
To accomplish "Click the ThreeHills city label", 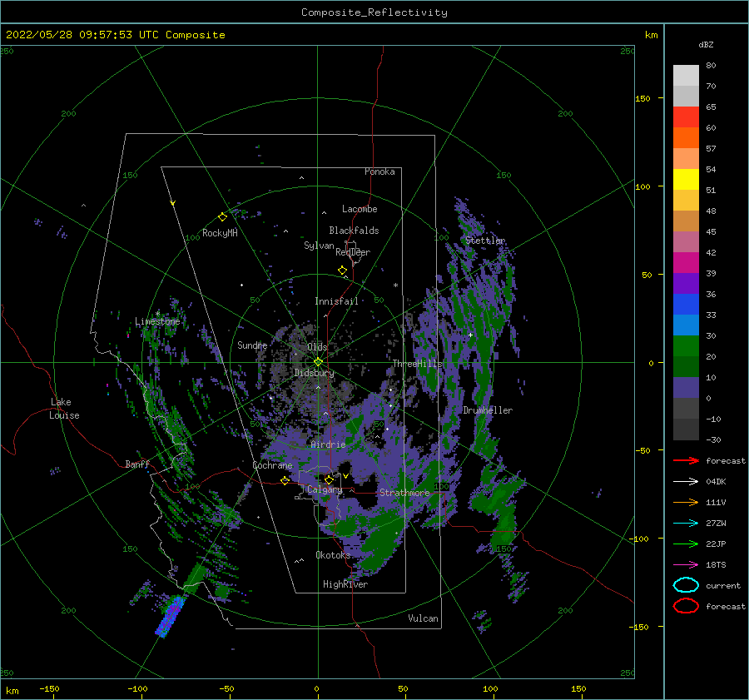I will (418, 364).
